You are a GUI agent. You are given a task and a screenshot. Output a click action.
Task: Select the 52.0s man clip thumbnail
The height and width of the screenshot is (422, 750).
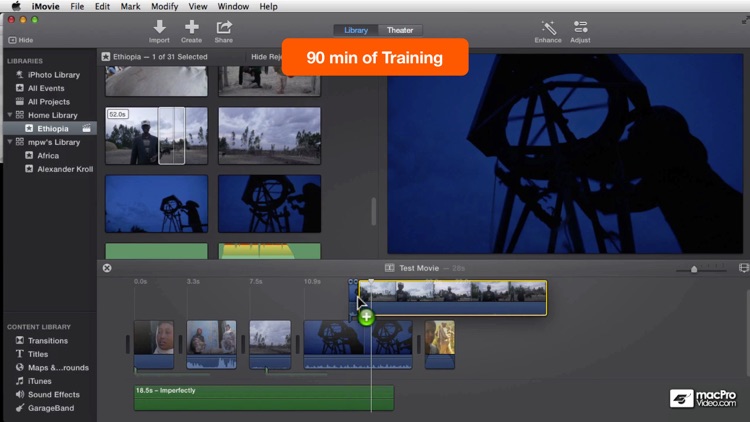coord(156,135)
